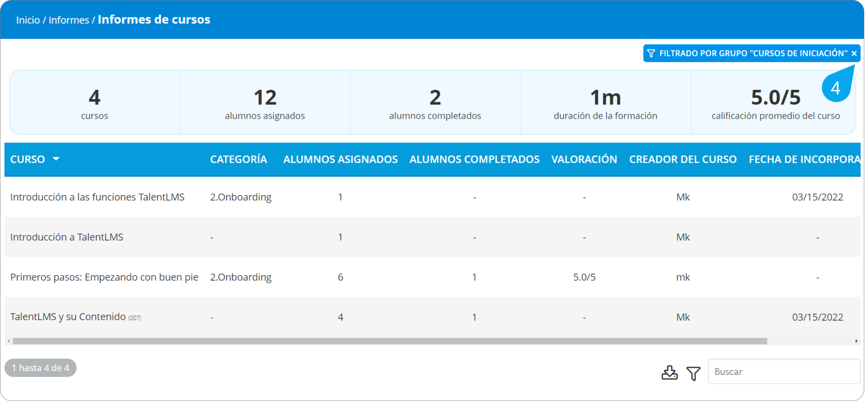Image resolution: width=868 pixels, height=401 pixels.
Task: Go to the Inicio breadcrumb
Action: 28,20
